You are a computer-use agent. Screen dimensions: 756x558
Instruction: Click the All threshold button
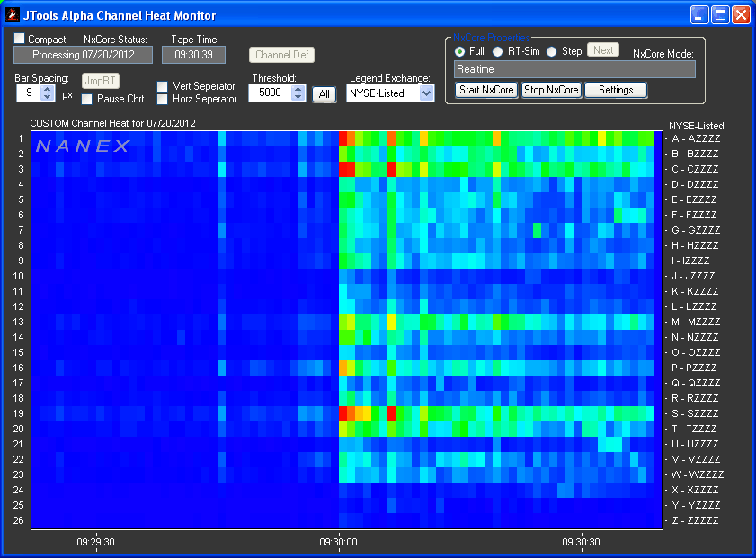[x=324, y=93]
